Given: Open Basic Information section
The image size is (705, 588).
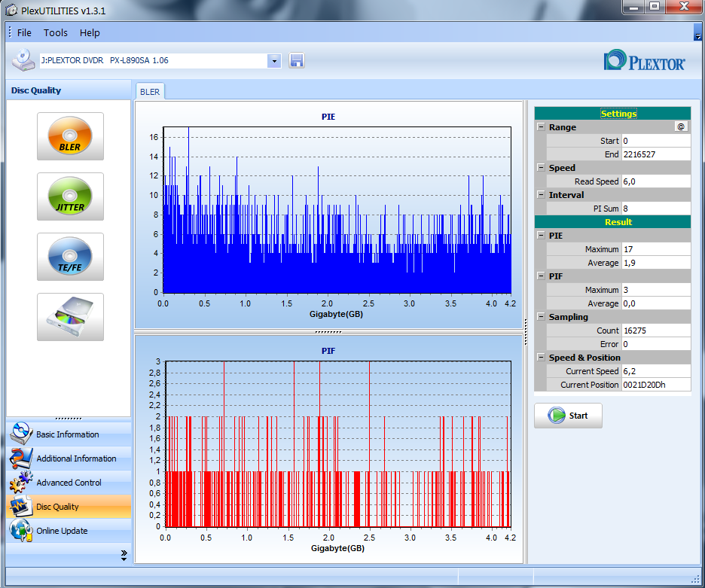Looking at the screenshot, I should (x=69, y=434).
